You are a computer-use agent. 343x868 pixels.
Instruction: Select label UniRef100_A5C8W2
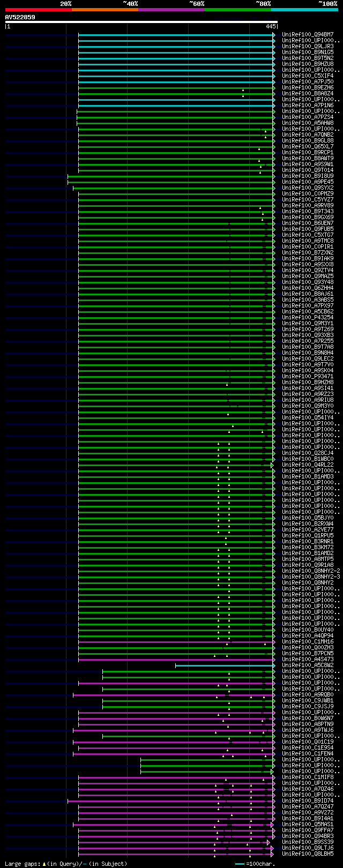(x=308, y=665)
